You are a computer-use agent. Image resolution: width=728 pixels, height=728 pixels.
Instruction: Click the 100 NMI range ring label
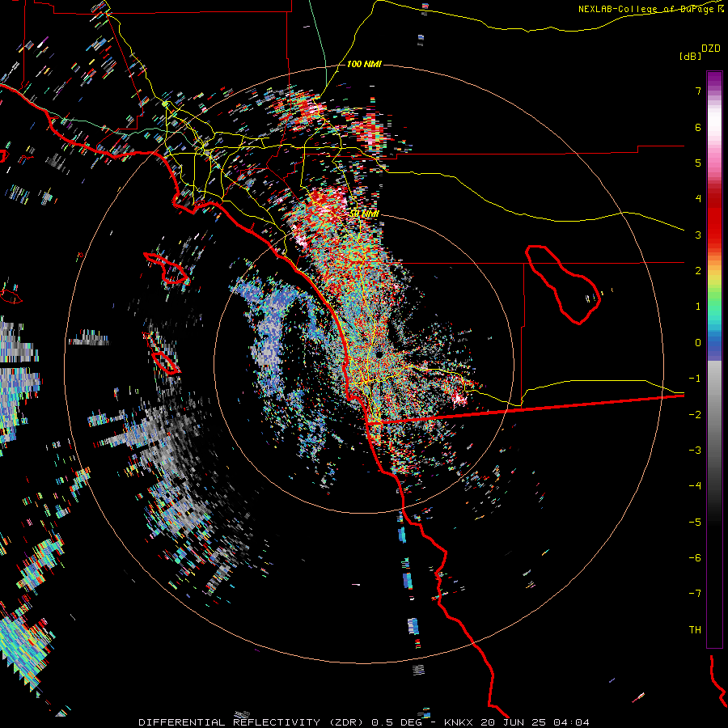365,64
